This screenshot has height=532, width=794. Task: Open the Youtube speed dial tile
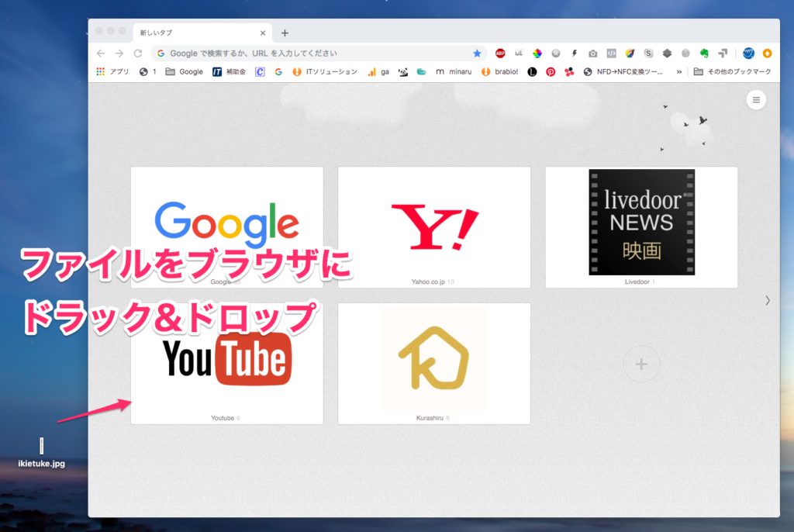tap(227, 364)
